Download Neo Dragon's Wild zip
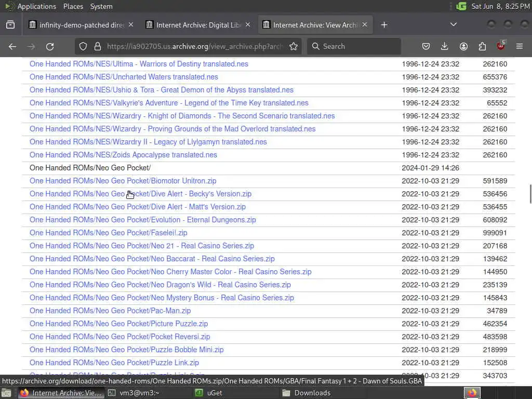532x399 pixels. tap(160, 285)
